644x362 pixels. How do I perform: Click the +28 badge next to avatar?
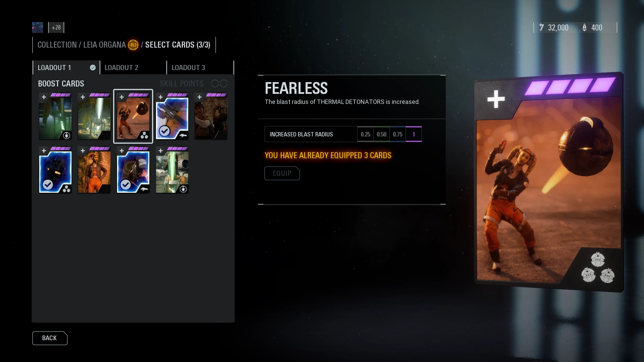click(56, 27)
